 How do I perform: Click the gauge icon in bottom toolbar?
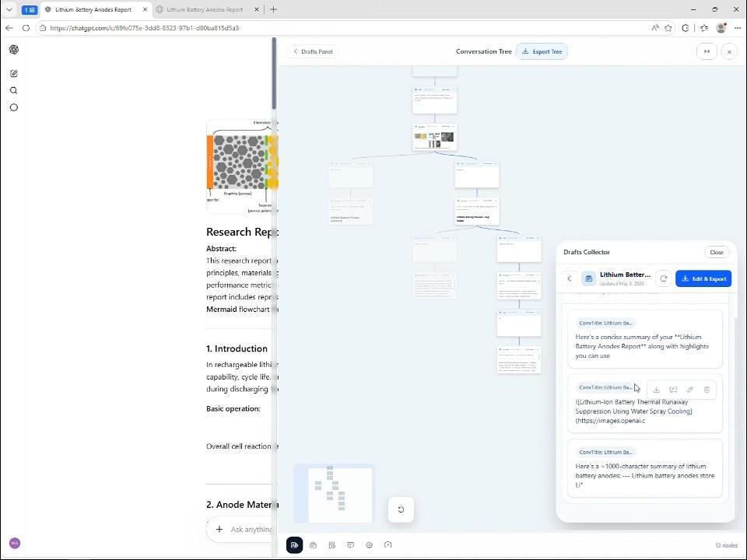tap(388, 544)
